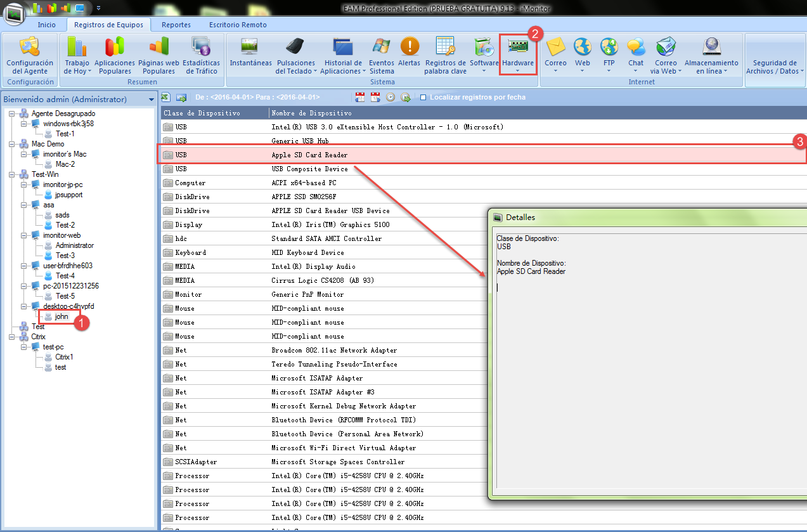Open Trabajo de Hoy dropdown
Viewport: 807px width, 532px height.
coord(77,56)
